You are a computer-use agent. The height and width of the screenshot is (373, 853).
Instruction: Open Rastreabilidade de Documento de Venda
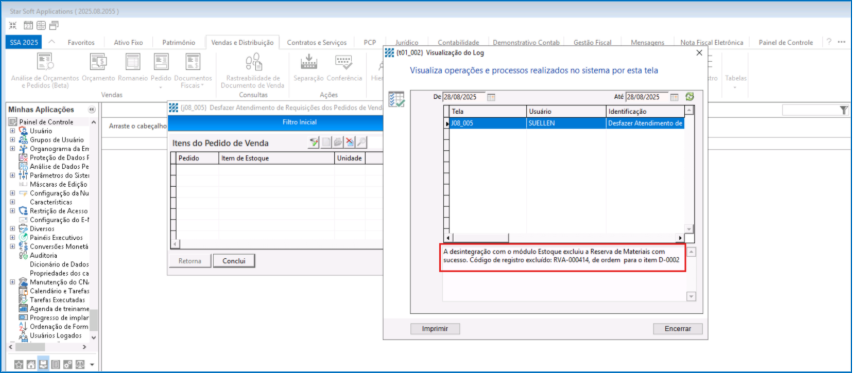click(x=253, y=70)
